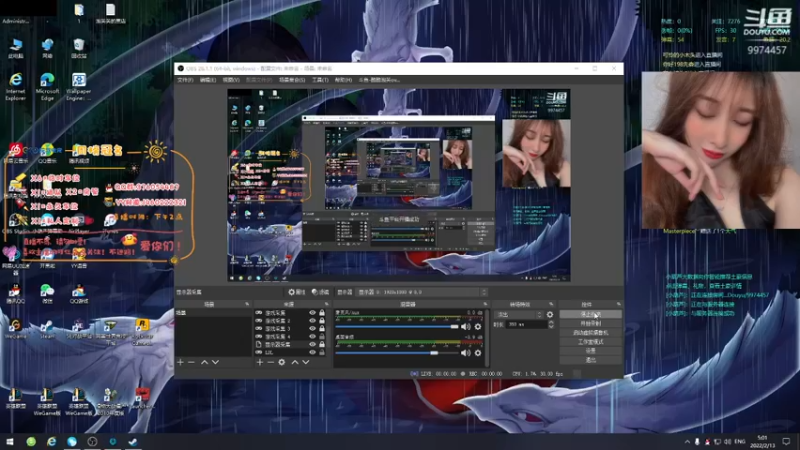
Task: Float the 混音器 dock via its header icon
Action: [x=485, y=304]
